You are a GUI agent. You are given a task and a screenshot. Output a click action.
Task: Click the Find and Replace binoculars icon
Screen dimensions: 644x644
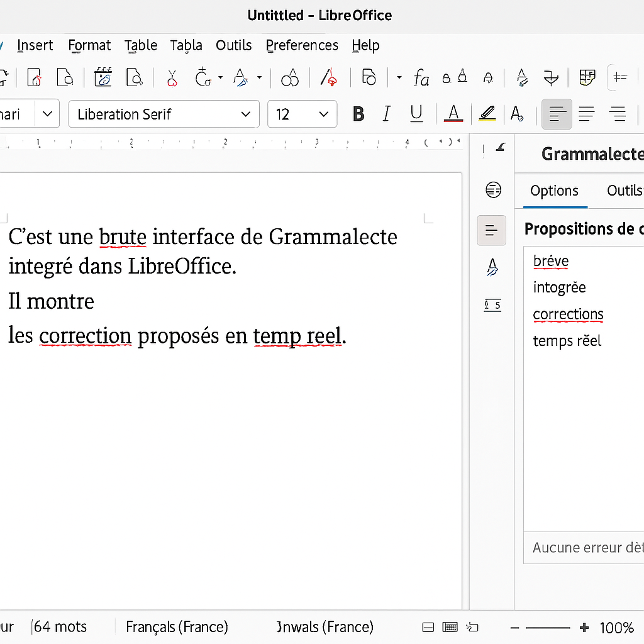coord(290,77)
